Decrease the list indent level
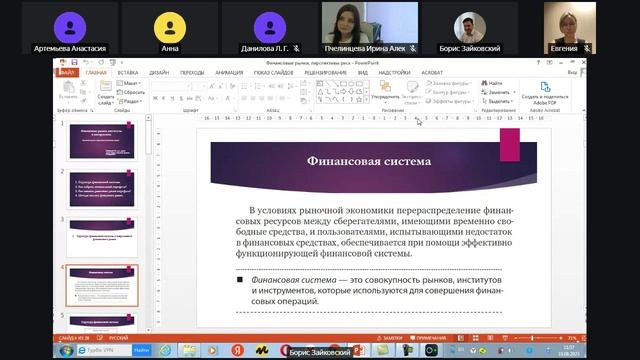This screenshot has width=640, height=360. pos(272,86)
